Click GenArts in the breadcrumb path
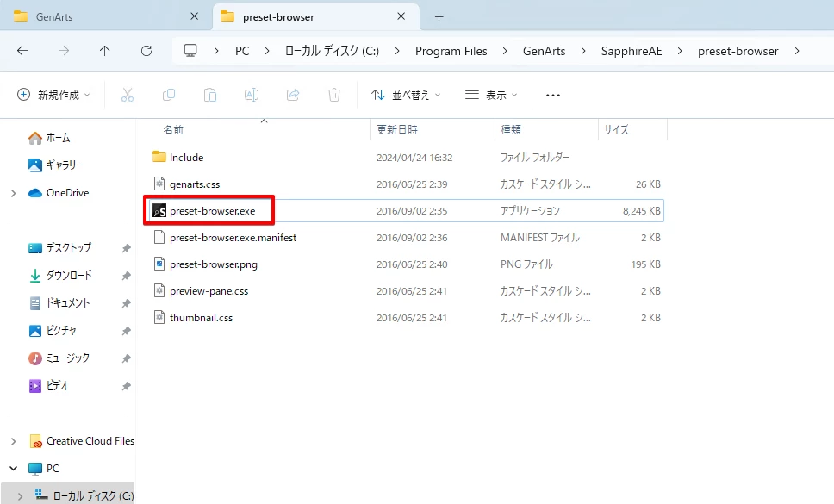This screenshot has width=834, height=504. [x=545, y=51]
